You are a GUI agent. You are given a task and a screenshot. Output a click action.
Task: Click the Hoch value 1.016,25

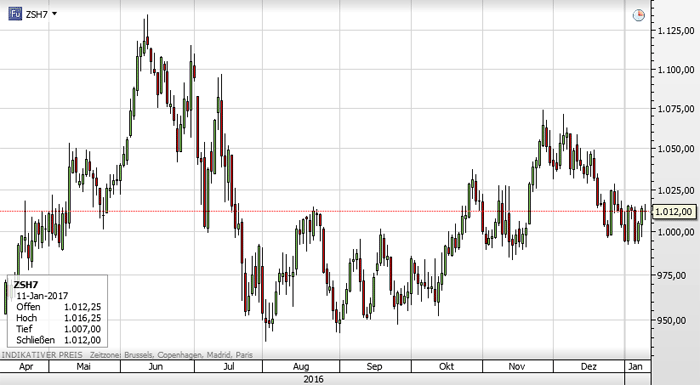(x=82, y=318)
